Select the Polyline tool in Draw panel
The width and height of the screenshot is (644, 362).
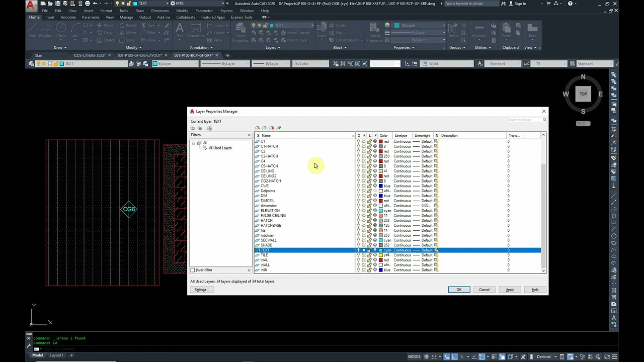46,30
